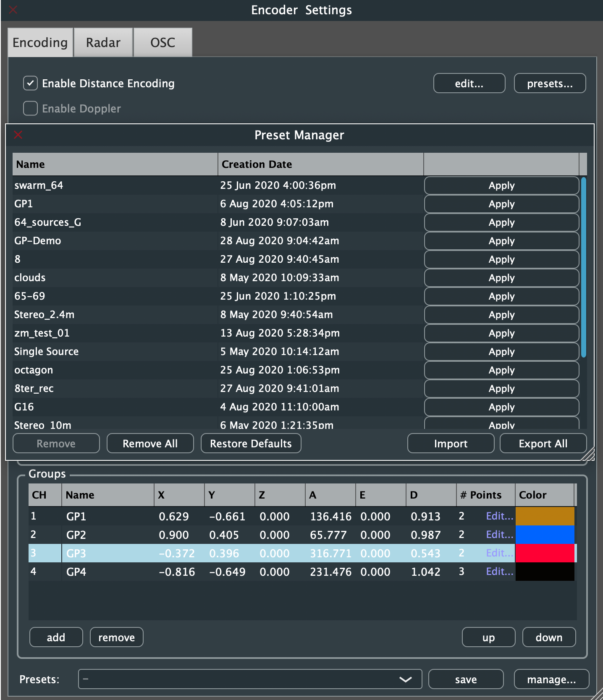Image resolution: width=603 pixels, height=700 pixels.
Task: Open the Presets dropdown
Action: 250,679
